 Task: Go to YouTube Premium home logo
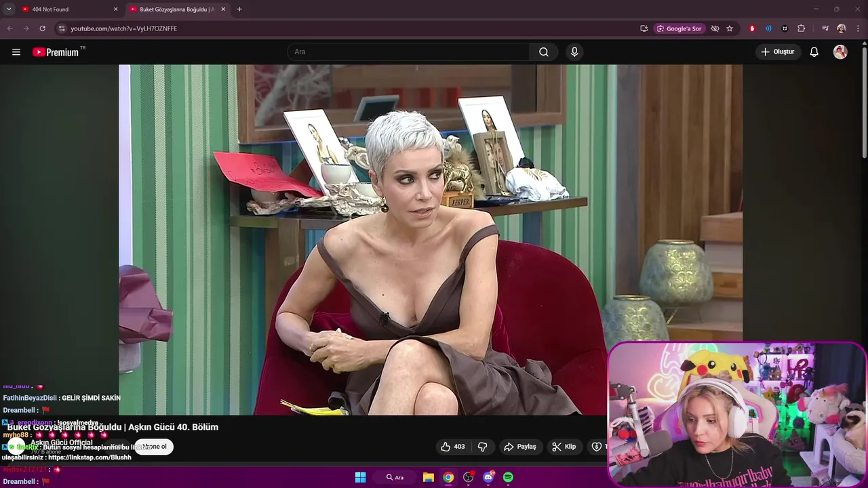click(x=56, y=52)
